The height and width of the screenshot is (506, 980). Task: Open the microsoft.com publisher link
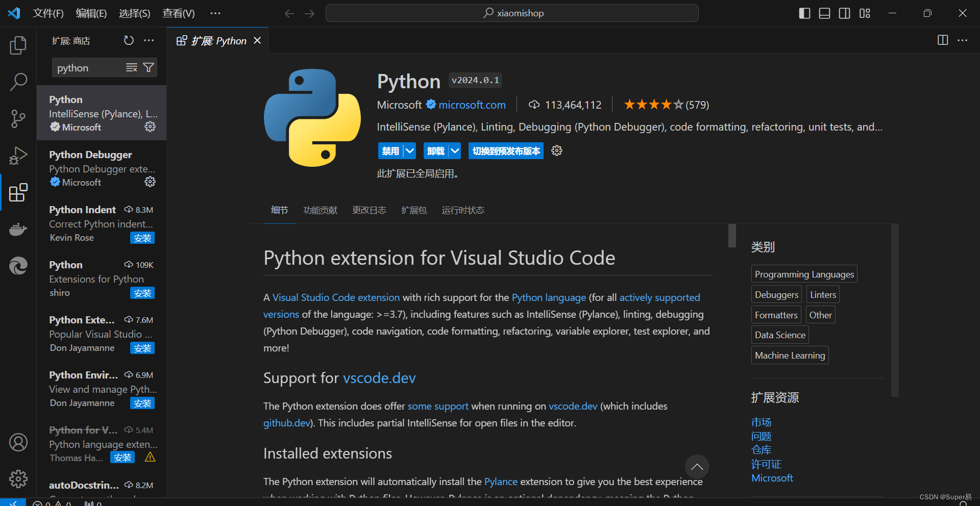pyautogui.click(x=471, y=105)
